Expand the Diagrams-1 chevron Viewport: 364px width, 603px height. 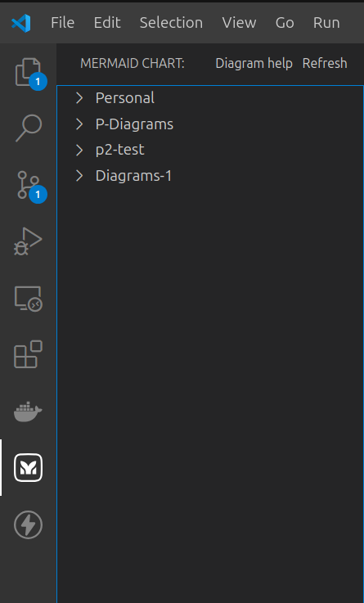(79, 176)
